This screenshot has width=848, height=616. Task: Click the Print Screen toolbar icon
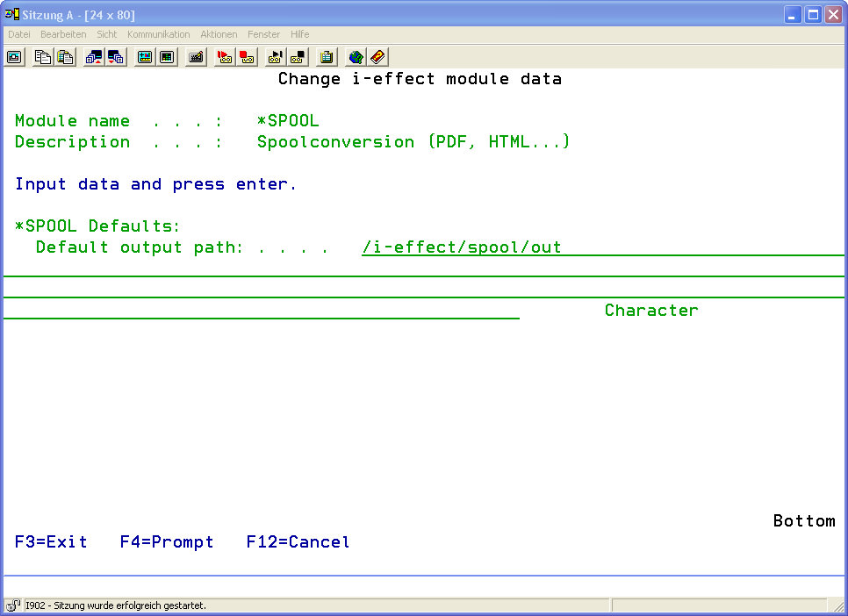click(14, 57)
